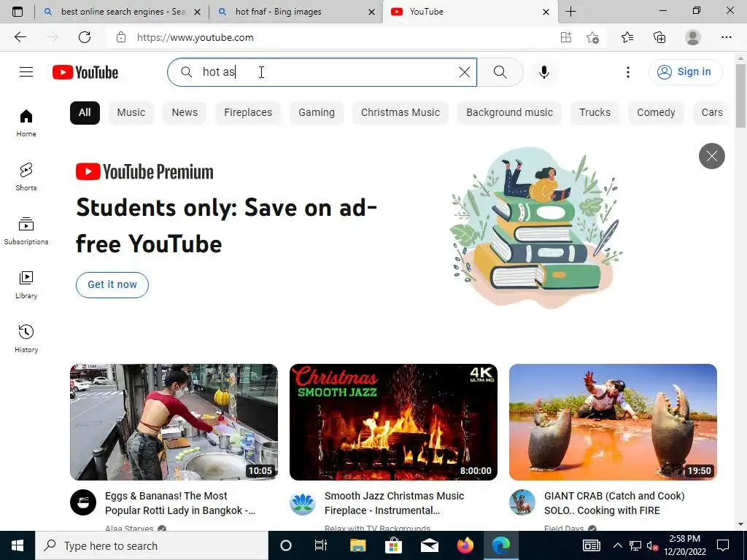Open Edge Collections
This screenshot has width=747, height=560.
pos(659,37)
